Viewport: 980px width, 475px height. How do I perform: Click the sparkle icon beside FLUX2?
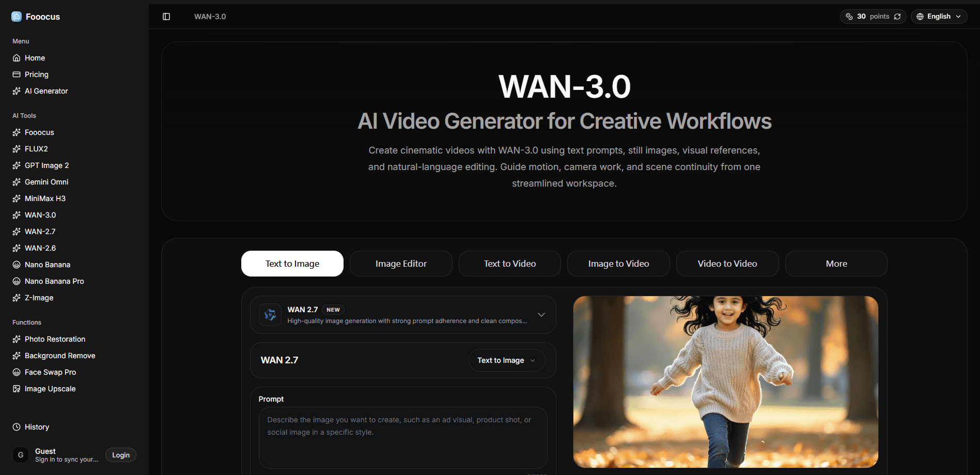tap(17, 149)
